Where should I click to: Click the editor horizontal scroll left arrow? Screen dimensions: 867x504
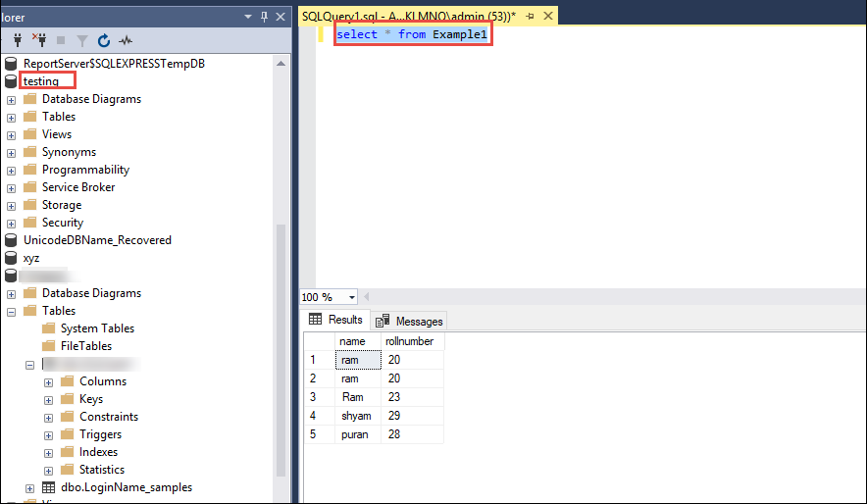pyautogui.click(x=366, y=297)
